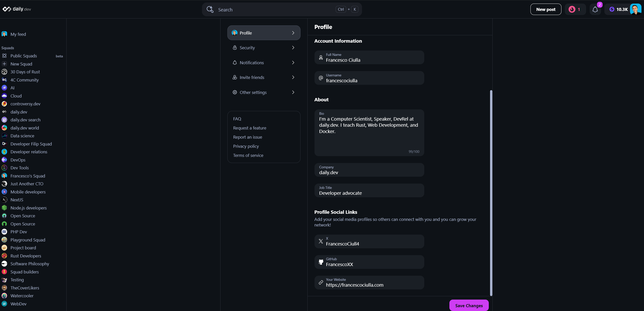Open Playground Squad in sidebar
This screenshot has height=311, width=644.
28,240
